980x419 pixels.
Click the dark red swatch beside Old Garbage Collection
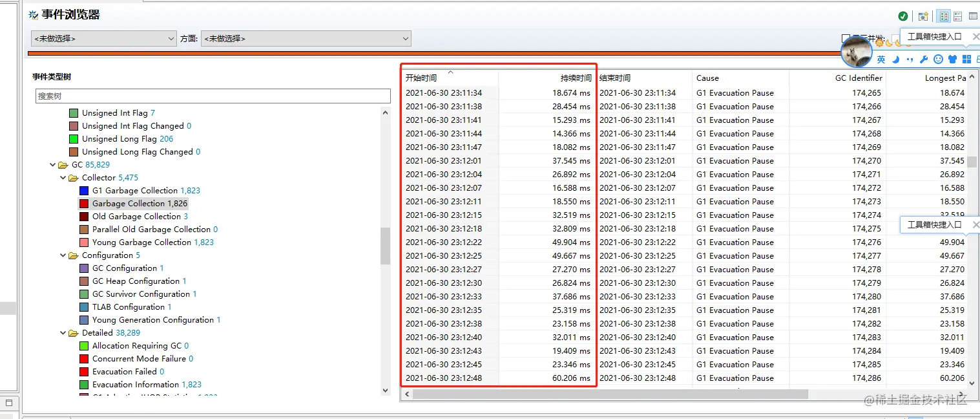pyautogui.click(x=84, y=217)
